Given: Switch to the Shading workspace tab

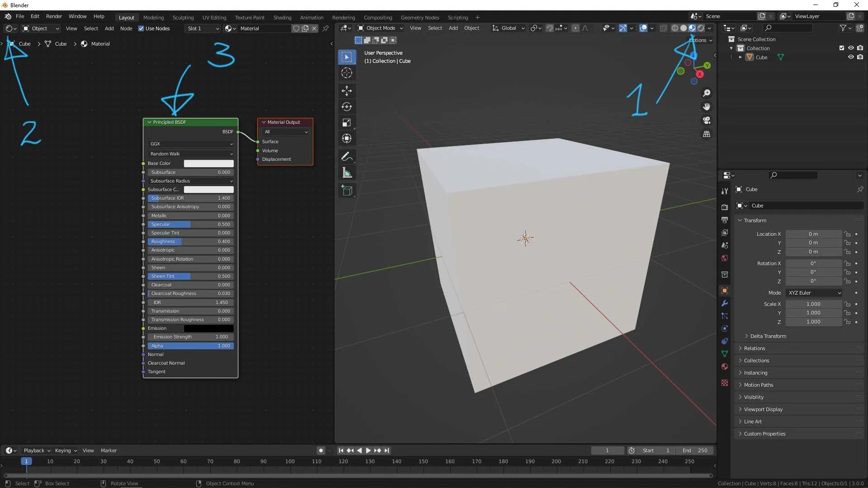Looking at the screenshot, I should [x=282, y=18].
